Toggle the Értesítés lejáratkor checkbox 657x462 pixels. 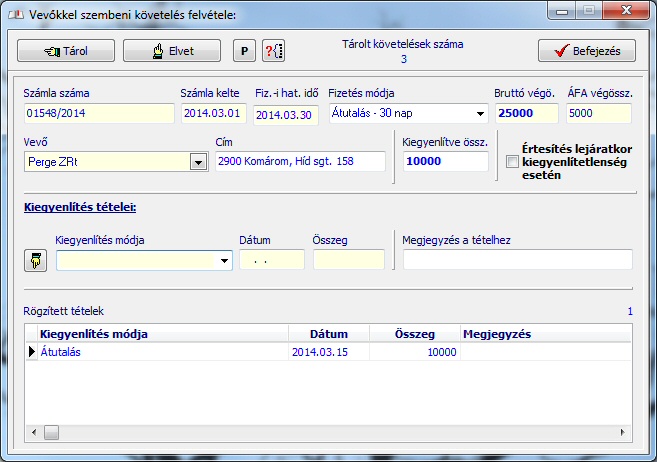(512, 161)
